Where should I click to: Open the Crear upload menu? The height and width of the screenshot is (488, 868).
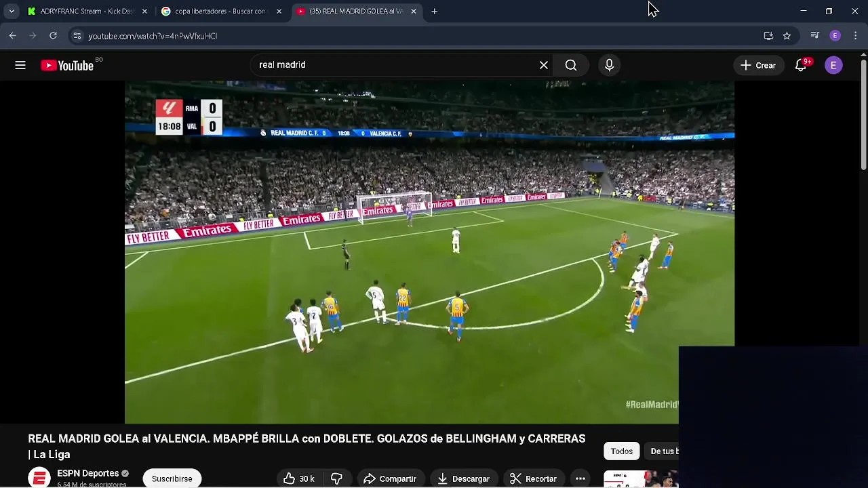(758, 65)
